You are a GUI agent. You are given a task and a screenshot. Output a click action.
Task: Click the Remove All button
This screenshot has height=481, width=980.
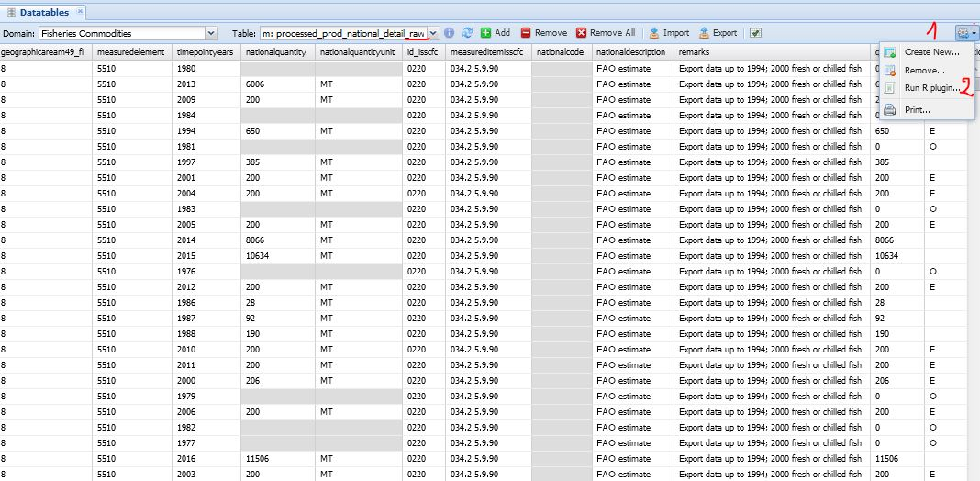tap(605, 32)
